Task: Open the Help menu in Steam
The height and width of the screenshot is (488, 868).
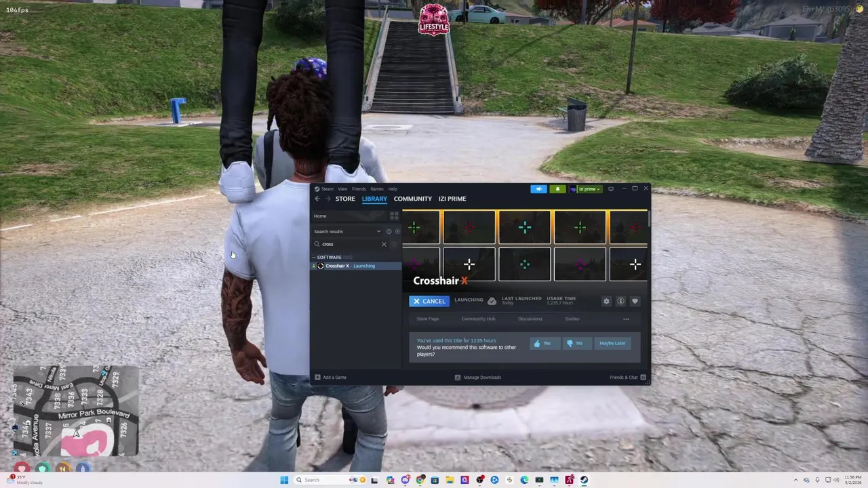Action: pyautogui.click(x=393, y=189)
